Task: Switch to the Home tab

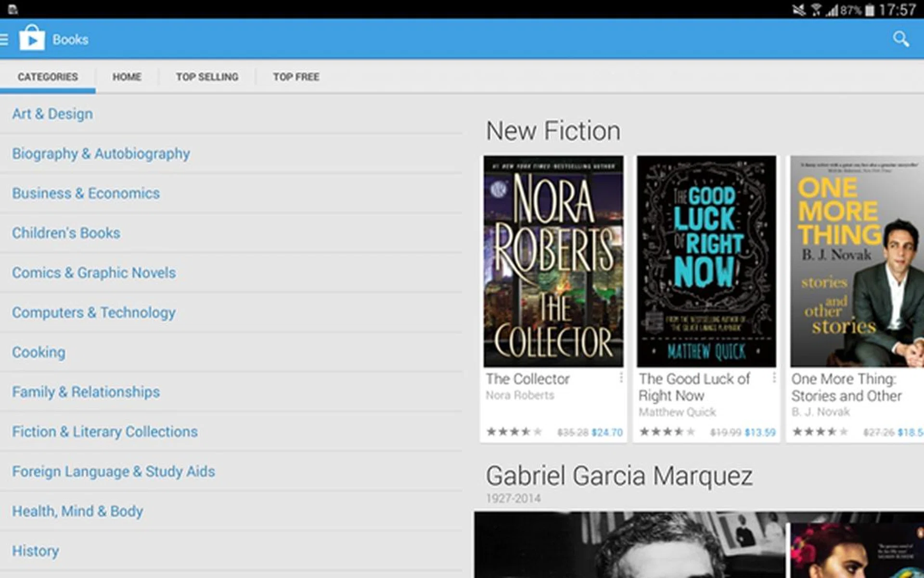Action: click(127, 77)
